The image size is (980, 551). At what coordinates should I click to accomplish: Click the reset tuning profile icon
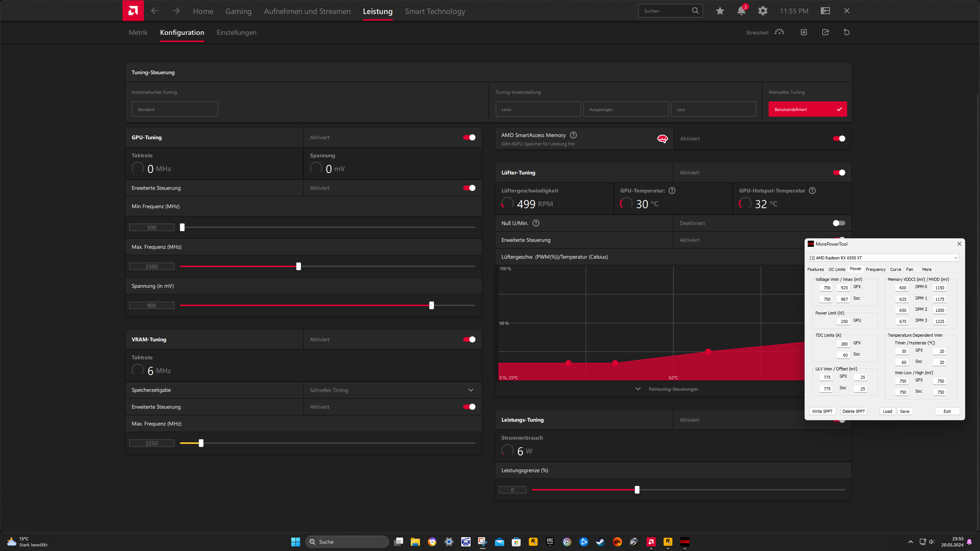coord(846,32)
